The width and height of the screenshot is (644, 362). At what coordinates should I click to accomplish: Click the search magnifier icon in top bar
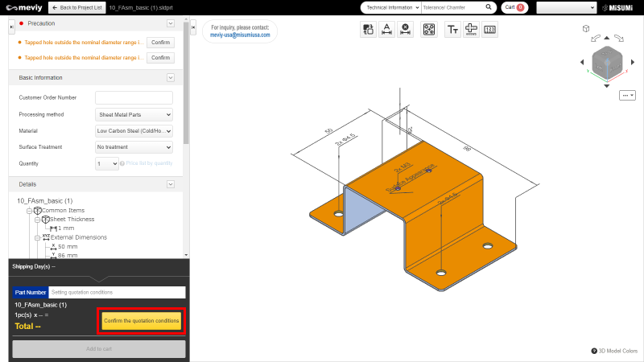click(x=489, y=7)
